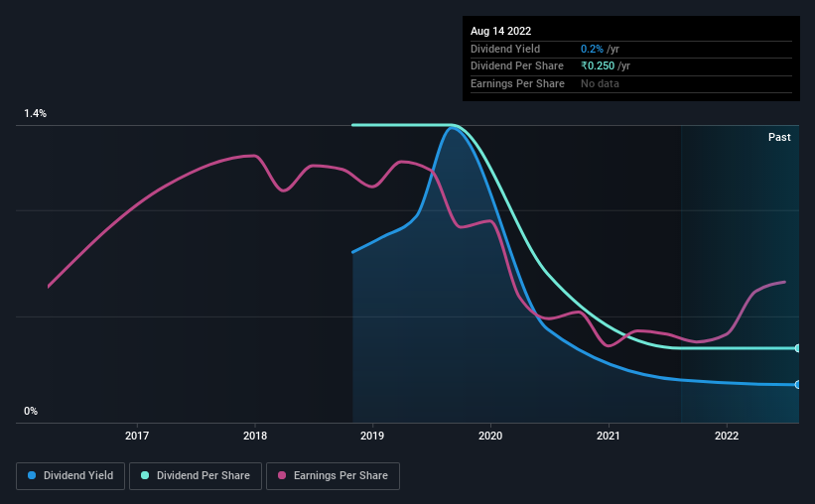Toggle the Earnings Per Share legend button
Image resolution: width=815 pixels, height=504 pixels.
tap(333, 476)
